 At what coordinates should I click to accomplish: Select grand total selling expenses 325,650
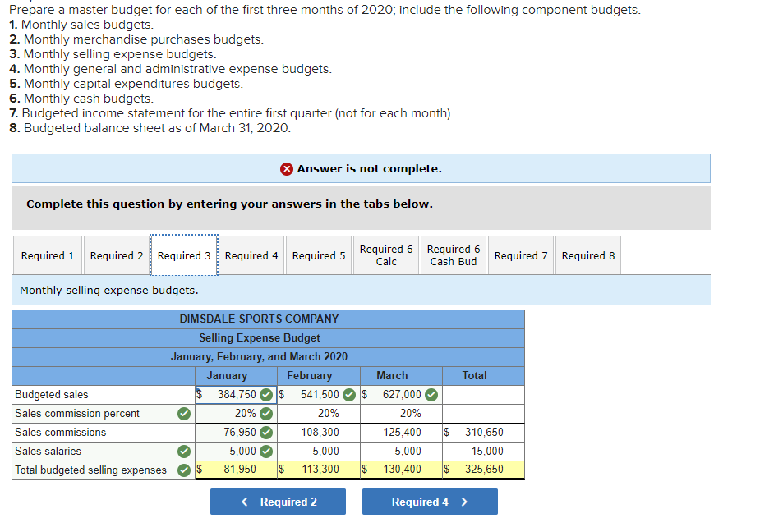(484, 470)
